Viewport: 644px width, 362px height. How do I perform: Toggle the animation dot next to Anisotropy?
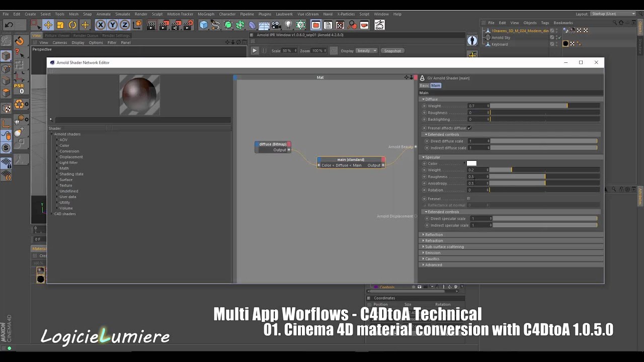424,184
